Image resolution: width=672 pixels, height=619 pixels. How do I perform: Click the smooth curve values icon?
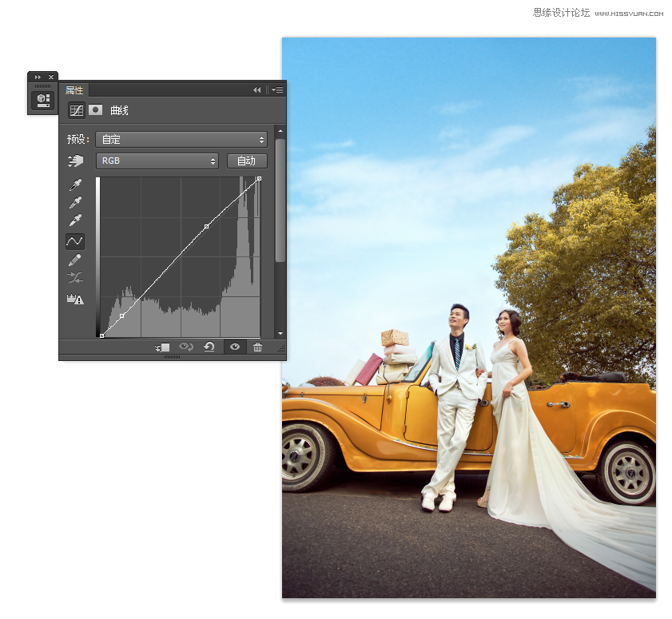pos(75,278)
